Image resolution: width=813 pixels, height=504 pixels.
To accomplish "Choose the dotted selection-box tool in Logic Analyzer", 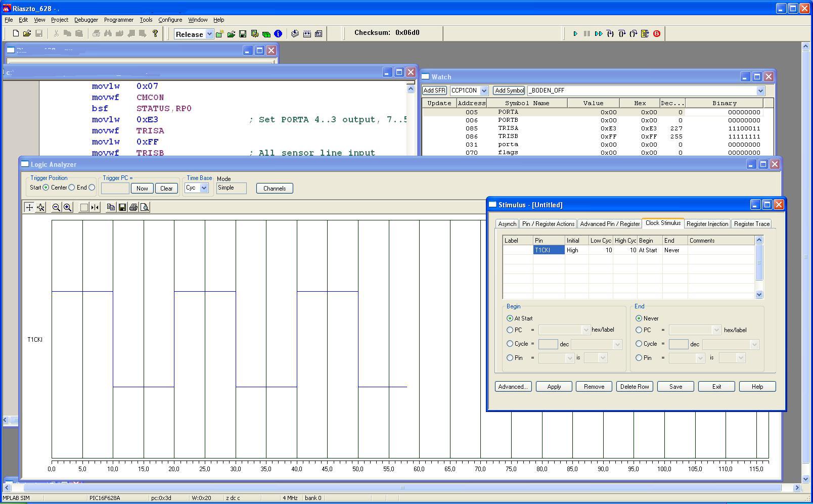I will coord(84,207).
